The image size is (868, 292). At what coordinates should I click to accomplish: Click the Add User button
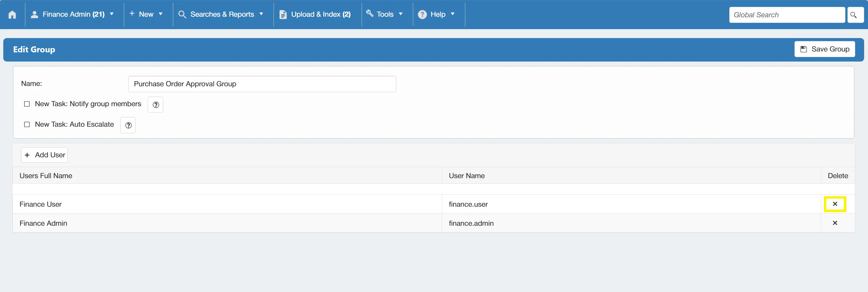(x=44, y=155)
